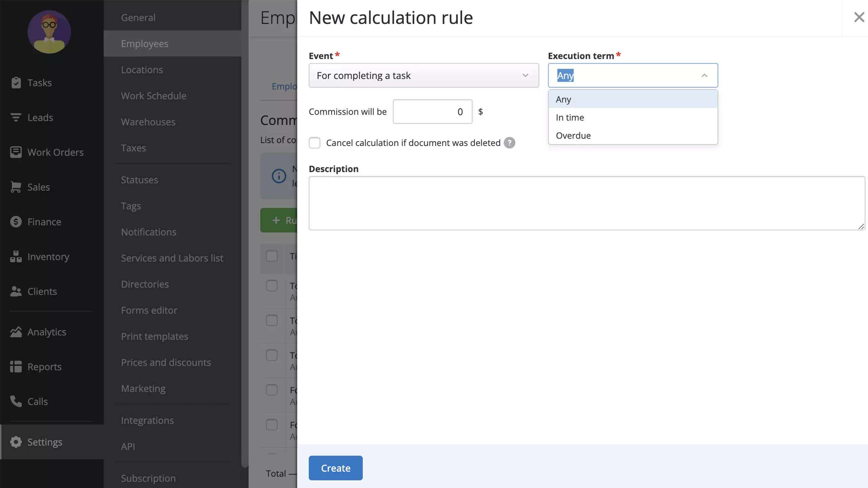
Task: Grab the Description textarea resize handle
Action: (861, 226)
